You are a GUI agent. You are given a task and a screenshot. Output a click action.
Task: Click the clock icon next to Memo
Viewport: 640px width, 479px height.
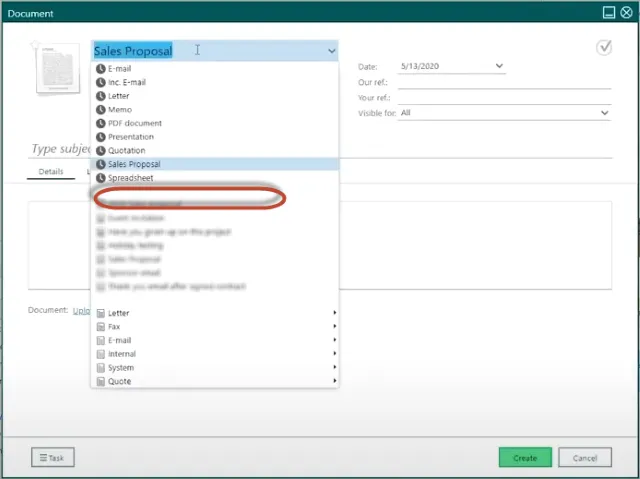[x=100, y=110]
